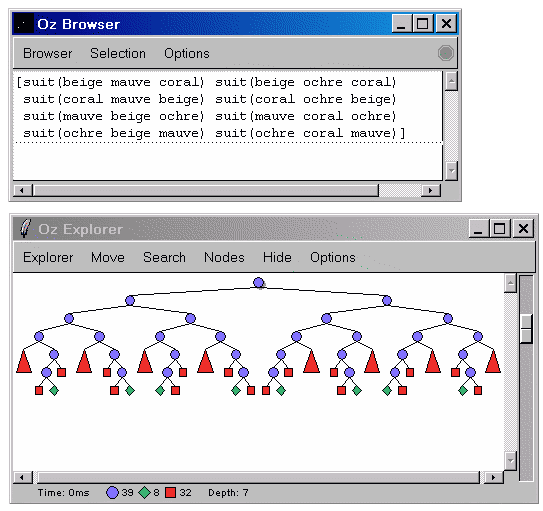Click the Explorer zoom scale slider handle
This screenshot has height=511, width=543.
coord(526,328)
